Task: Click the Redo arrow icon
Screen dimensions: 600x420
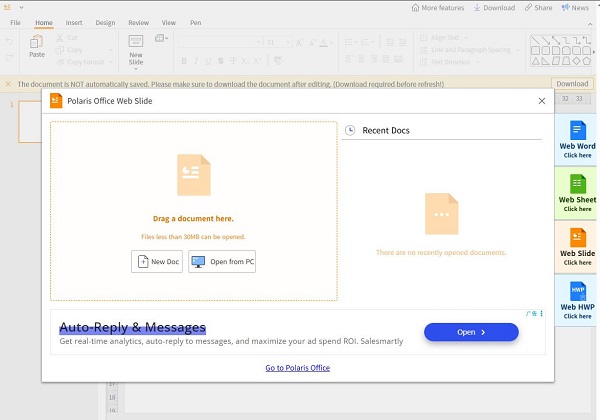Action: (9, 57)
